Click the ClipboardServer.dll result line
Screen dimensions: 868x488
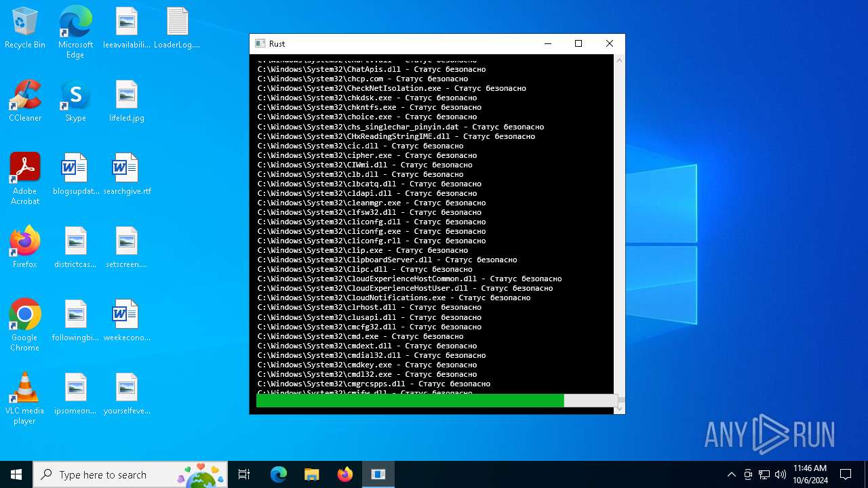387,260
